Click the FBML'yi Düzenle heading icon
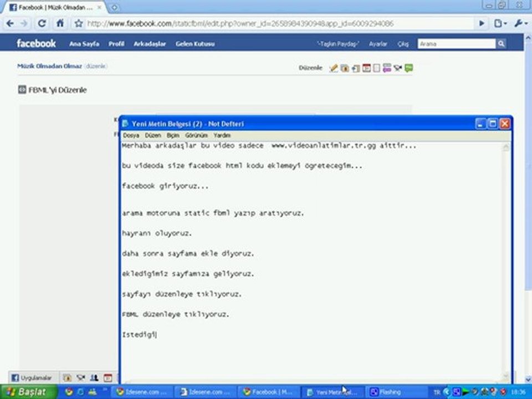Image resolution: width=532 pixels, height=399 pixels. point(22,90)
